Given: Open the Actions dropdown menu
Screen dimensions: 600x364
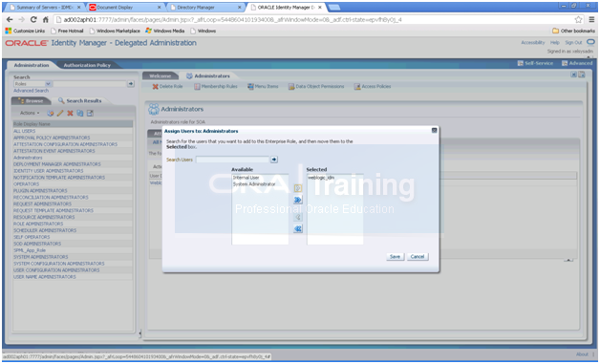Looking at the screenshot, I should (x=30, y=113).
